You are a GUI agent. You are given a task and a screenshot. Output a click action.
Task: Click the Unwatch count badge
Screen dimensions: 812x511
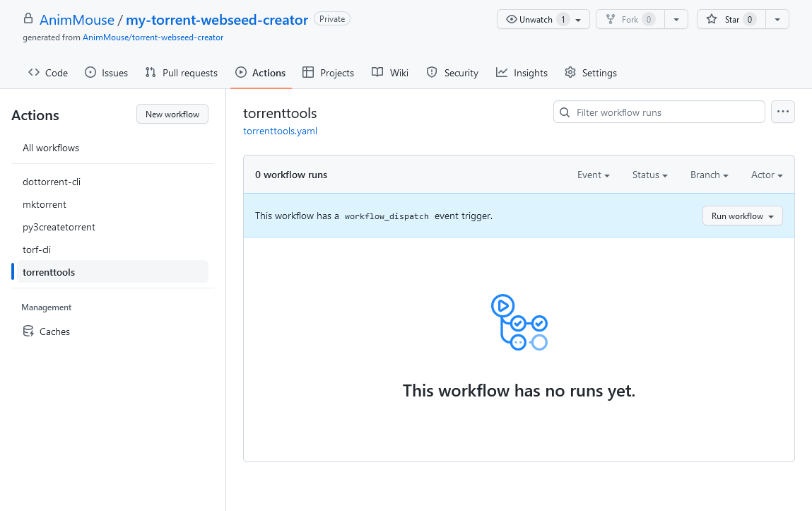coord(563,20)
